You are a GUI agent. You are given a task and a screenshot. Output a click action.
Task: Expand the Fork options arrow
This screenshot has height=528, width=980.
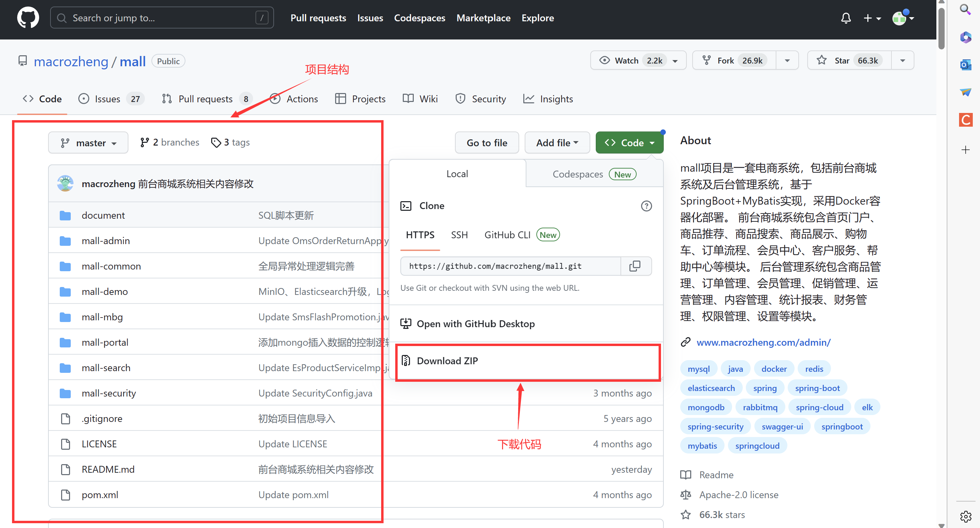[x=787, y=60]
